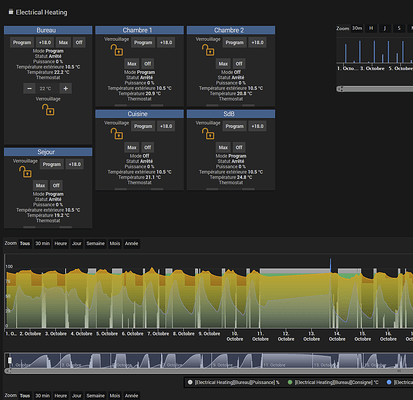This screenshot has height=400, width=413.
Task: Set Sejour to Program mode
Action: (x=52, y=164)
